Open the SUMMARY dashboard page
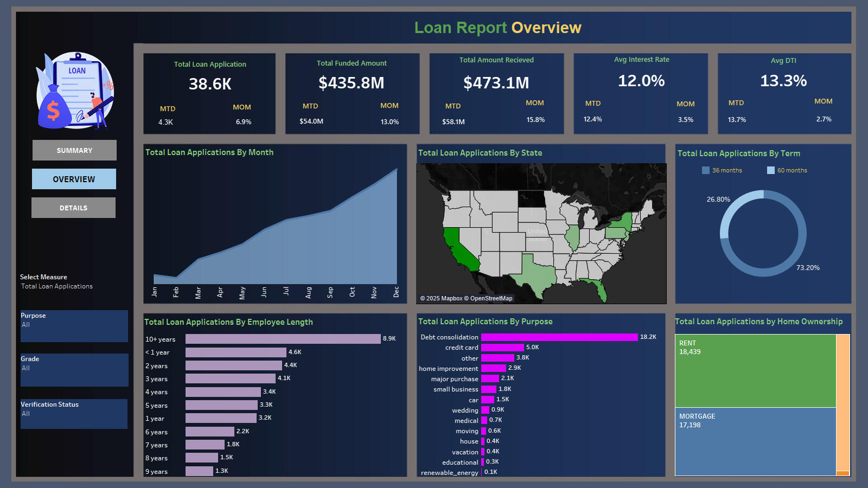868x488 pixels. (74, 150)
